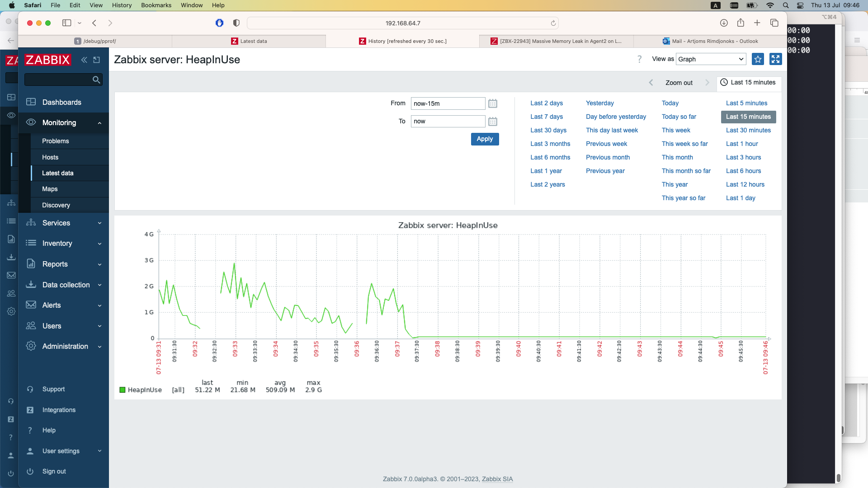868x488 pixels.
Task: Click the Zoom out button
Action: (679, 83)
